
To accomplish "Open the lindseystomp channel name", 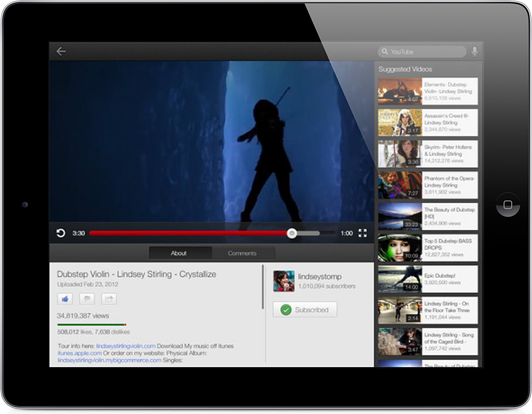I will click(320, 277).
